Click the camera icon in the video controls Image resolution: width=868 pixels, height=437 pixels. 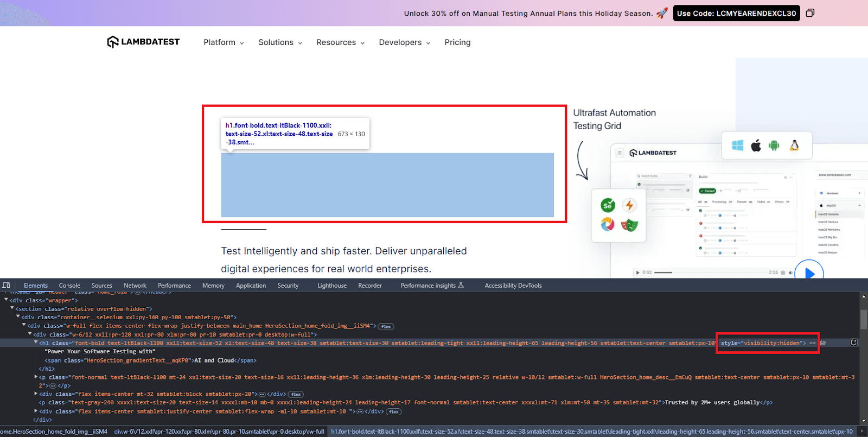pyautogui.click(x=783, y=273)
